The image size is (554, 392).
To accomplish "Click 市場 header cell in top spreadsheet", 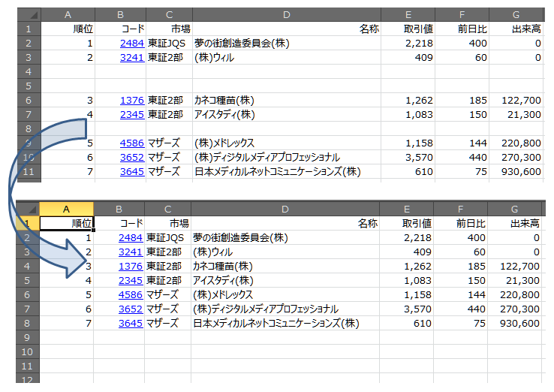I will pyautogui.click(x=169, y=29).
